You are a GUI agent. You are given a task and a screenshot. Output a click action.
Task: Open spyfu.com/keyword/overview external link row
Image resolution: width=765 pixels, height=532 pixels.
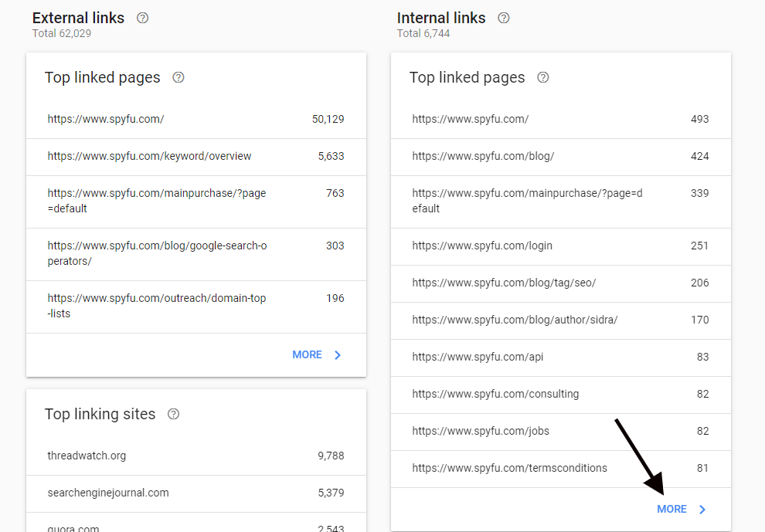pos(149,156)
